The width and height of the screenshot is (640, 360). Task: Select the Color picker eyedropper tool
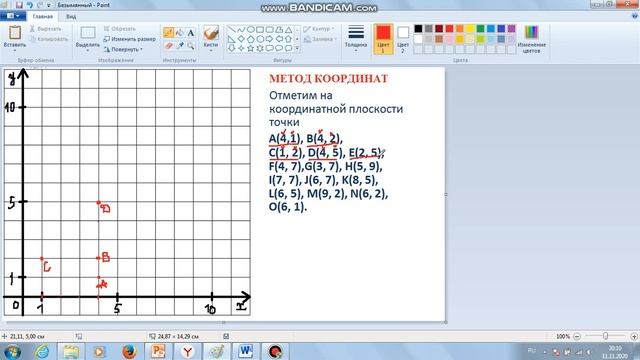pos(179,46)
